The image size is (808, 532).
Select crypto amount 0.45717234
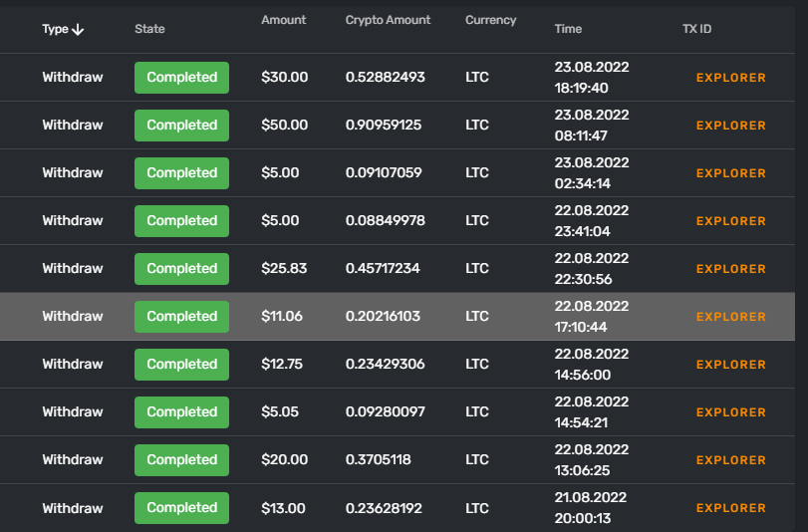coord(383,269)
